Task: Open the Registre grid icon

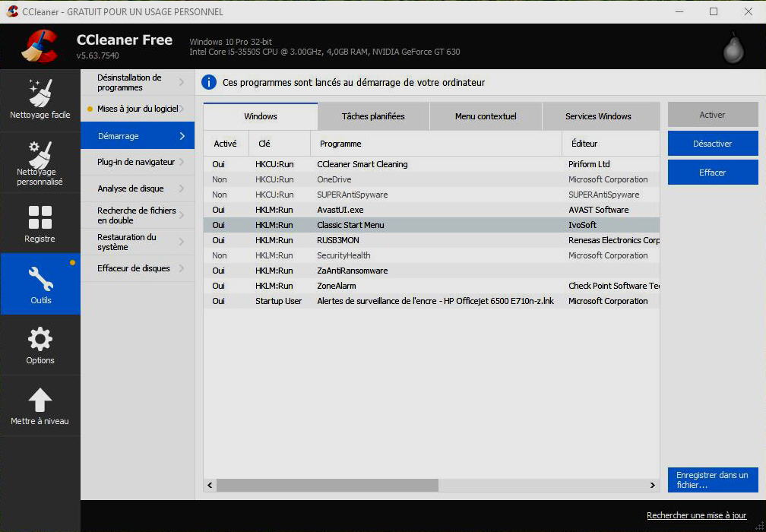Action: [x=40, y=217]
